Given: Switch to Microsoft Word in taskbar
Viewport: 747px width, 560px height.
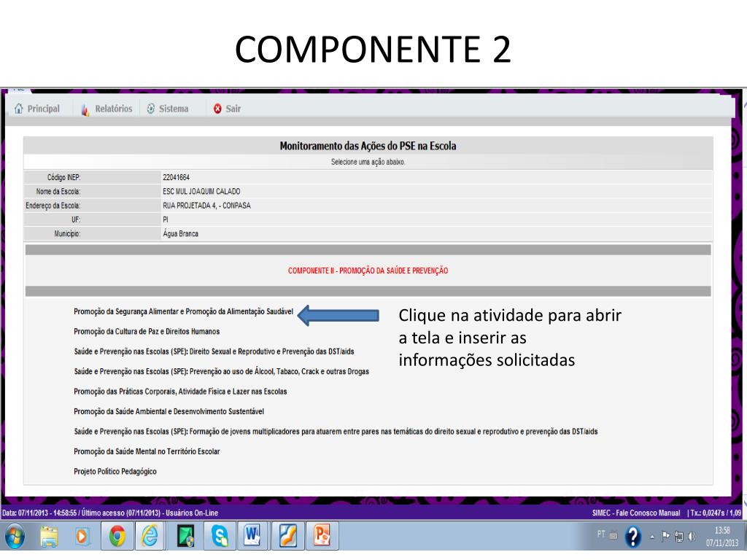Looking at the screenshot, I should (x=253, y=536).
